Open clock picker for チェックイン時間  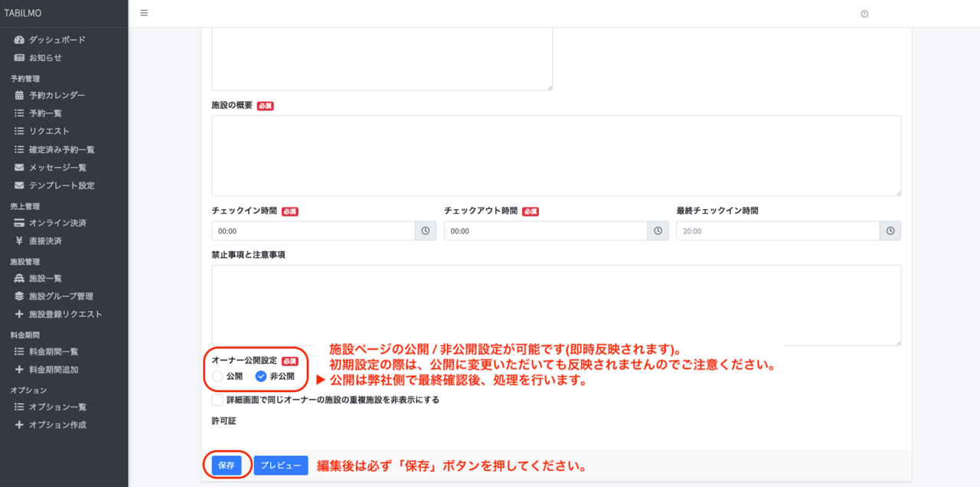pos(427,230)
